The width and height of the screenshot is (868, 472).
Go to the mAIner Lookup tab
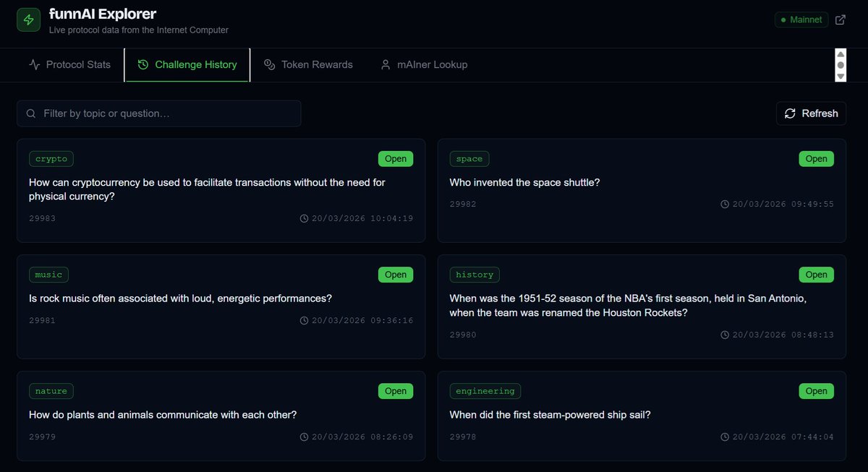point(424,65)
